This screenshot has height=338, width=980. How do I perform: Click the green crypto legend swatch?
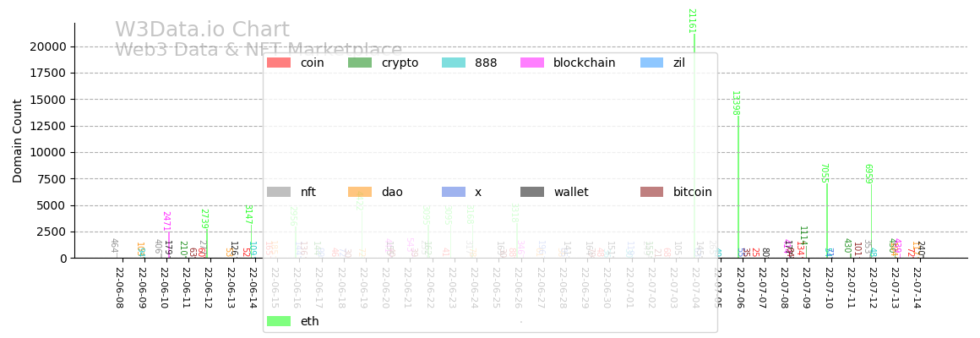[360, 63]
